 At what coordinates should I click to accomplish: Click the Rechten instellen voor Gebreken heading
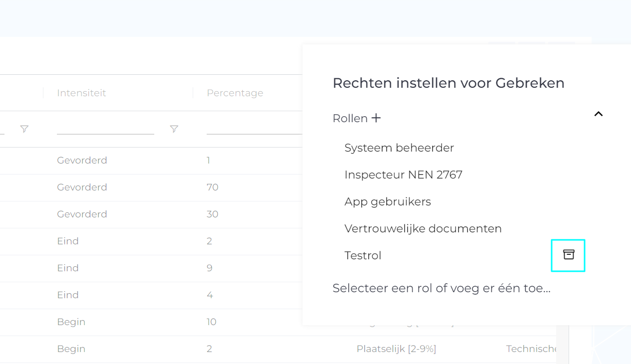coord(448,83)
